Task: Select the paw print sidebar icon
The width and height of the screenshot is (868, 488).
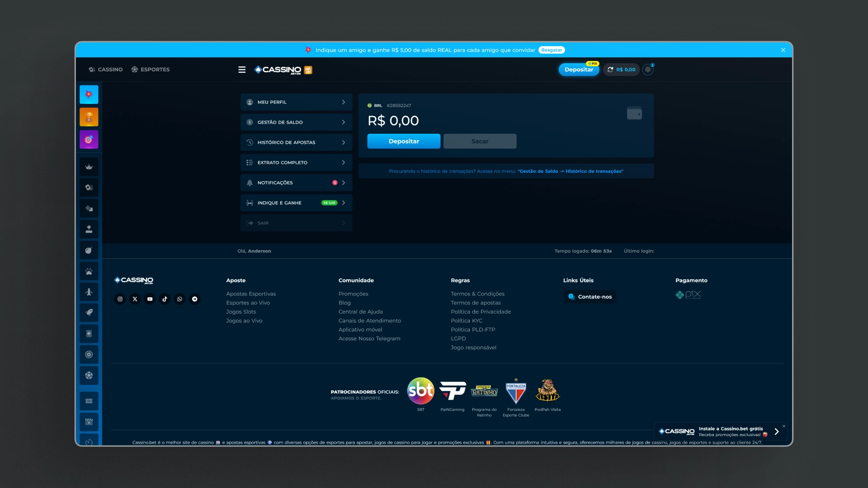Action: point(89,271)
